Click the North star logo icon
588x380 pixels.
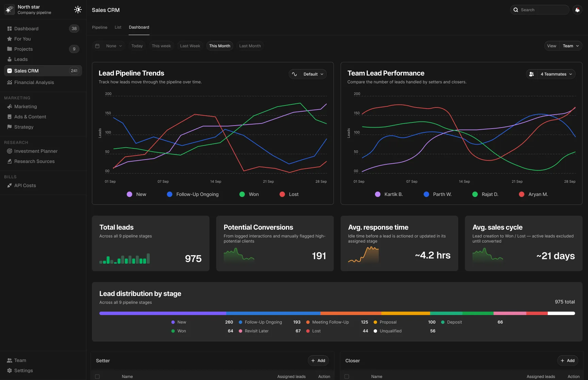pos(9,10)
